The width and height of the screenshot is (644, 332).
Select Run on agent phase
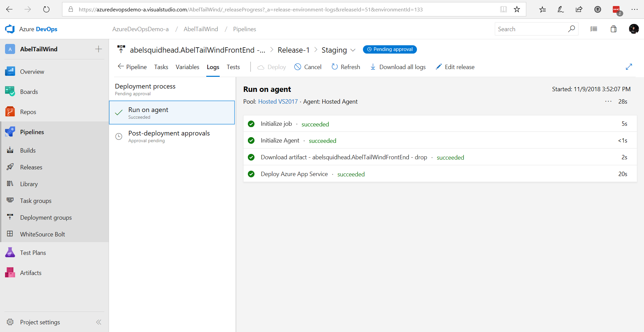[x=172, y=113]
